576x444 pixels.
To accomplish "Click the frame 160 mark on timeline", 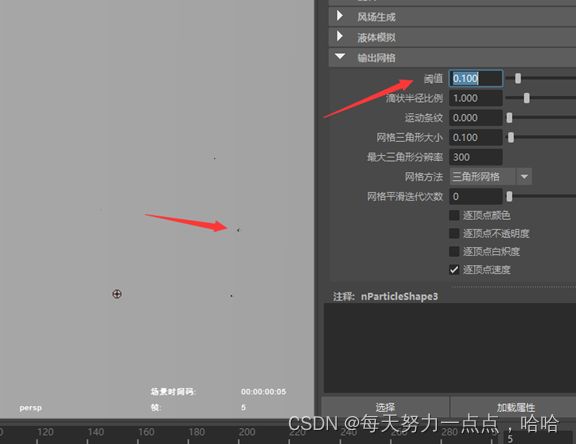I will click(x=146, y=432).
